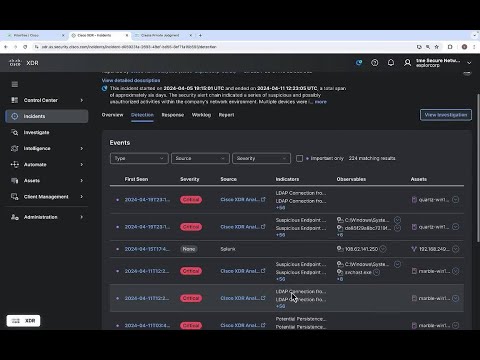Switch to the Report tab
This screenshot has width=480, height=360.
[x=226, y=115]
